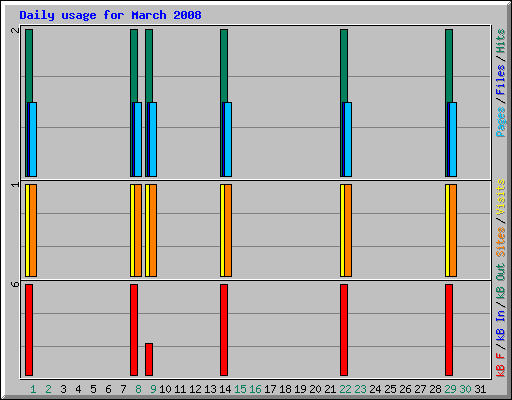This screenshot has height=400, width=512.
Task: Click x-axis day label "27"
Action: (420, 389)
